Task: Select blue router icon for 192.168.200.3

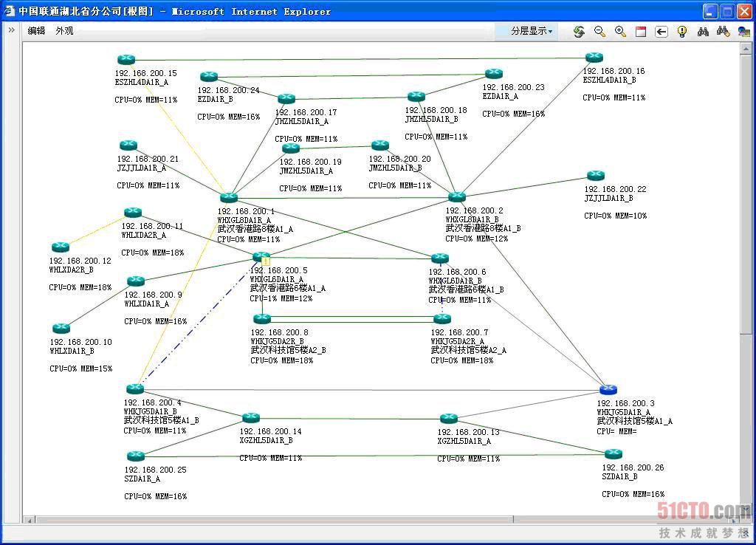Action: 608,389
